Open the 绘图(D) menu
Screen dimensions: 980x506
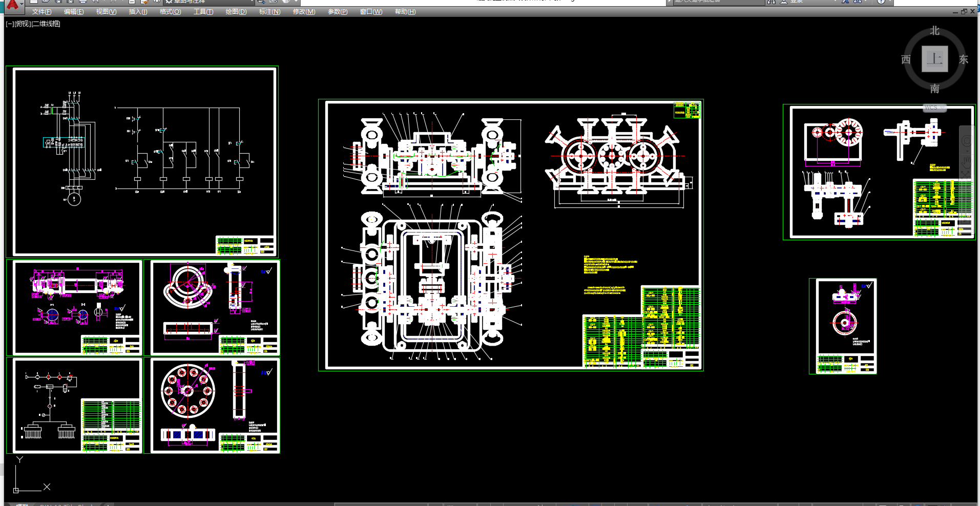click(x=236, y=12)
